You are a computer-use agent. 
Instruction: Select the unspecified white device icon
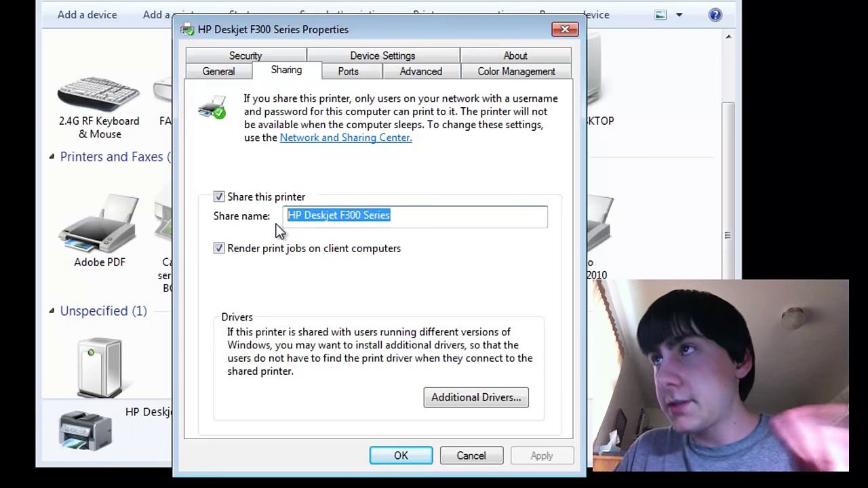point(99,367)
